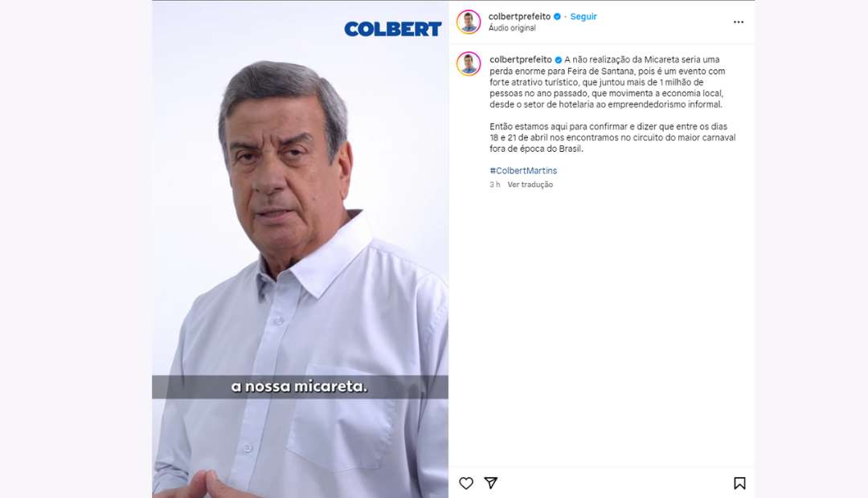The height and width of the screenshot is (498, 868).
Task: Share the post via paper plane icon
Action: point(491,483)
